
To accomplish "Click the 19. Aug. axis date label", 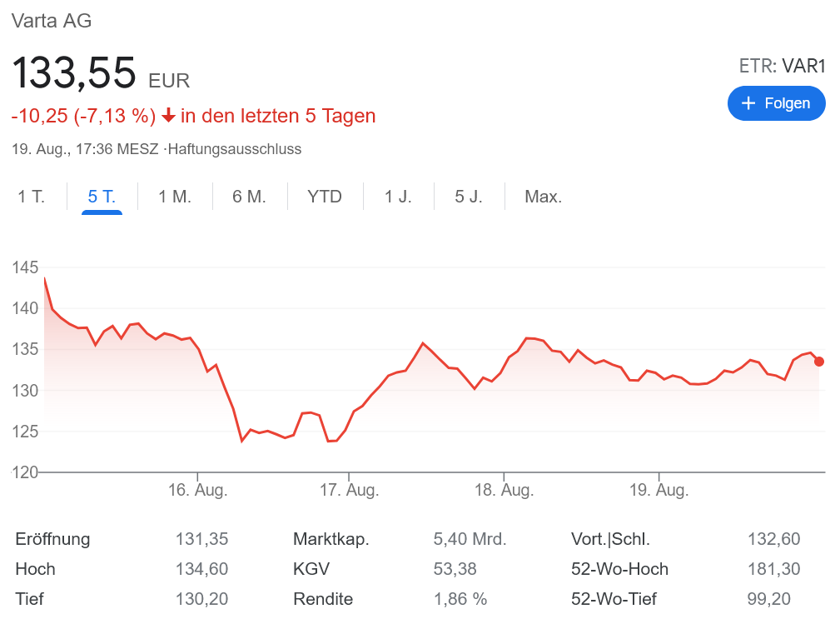I will [x=659, y=491].
